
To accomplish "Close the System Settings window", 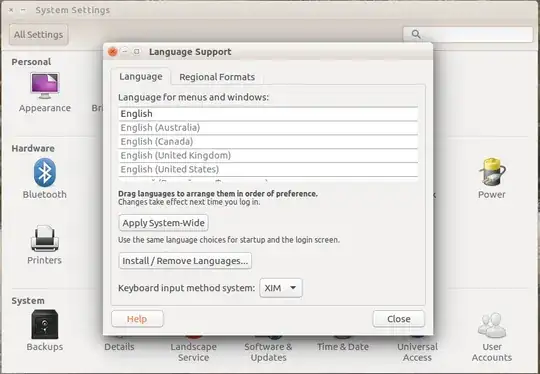I will click(x=11, y=10).
